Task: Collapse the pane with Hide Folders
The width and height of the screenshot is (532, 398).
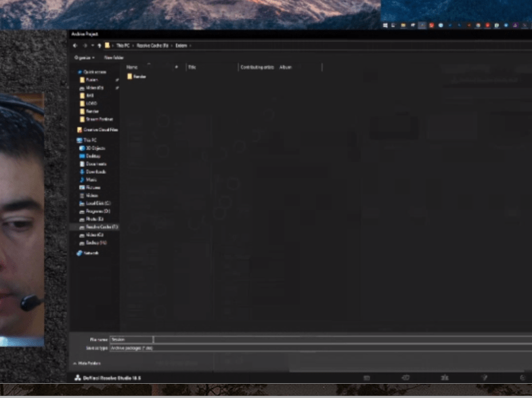Action: 87,363
